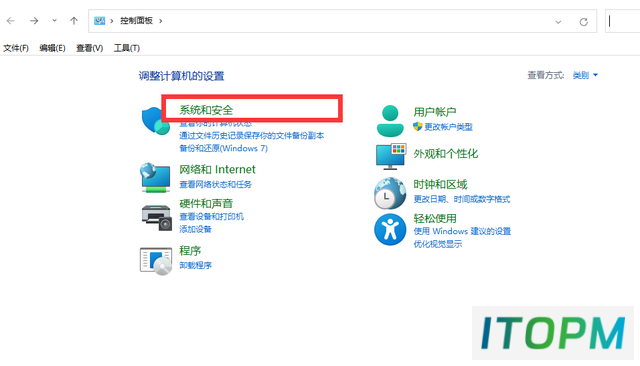Go forward with the forward arrow

pyautogui.click(x=34, y=21)
